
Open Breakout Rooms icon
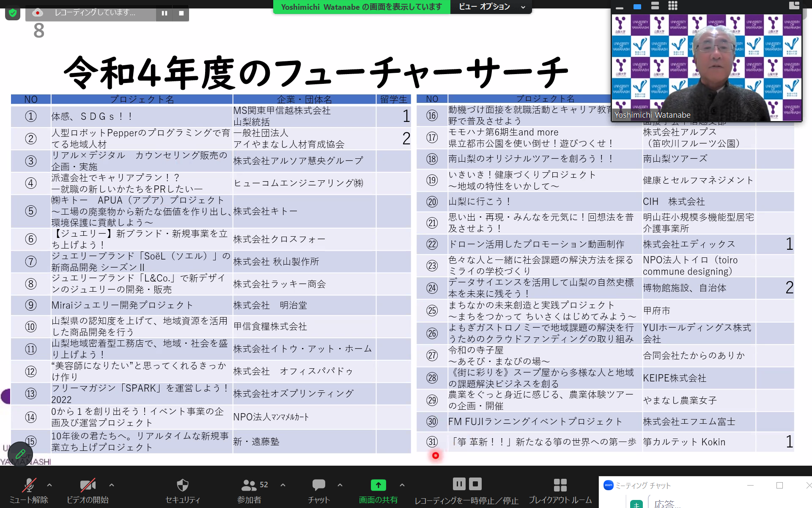point(560,485)
